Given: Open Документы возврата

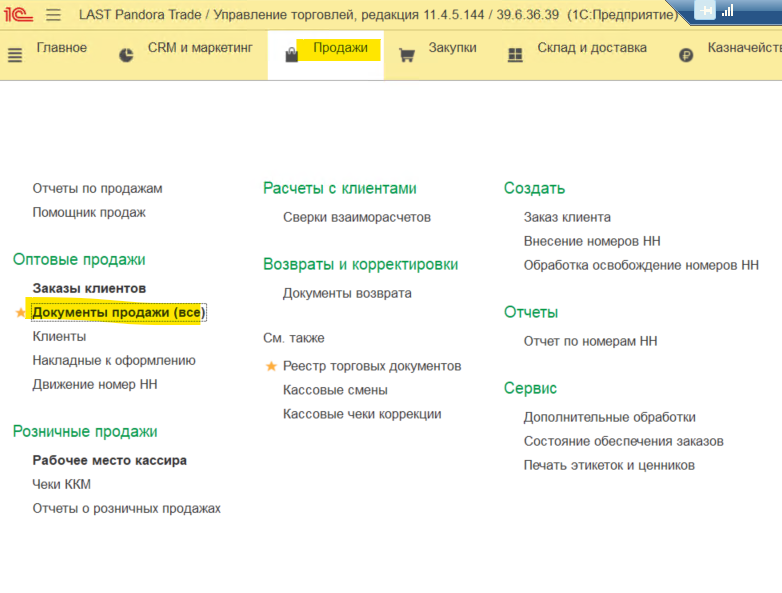Looking at the screenshot, I should pos(347,293).
